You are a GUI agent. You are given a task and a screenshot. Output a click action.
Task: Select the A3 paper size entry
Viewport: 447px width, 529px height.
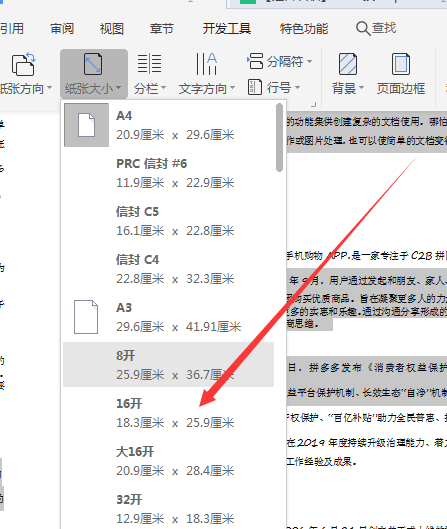(x=169, y=317)
